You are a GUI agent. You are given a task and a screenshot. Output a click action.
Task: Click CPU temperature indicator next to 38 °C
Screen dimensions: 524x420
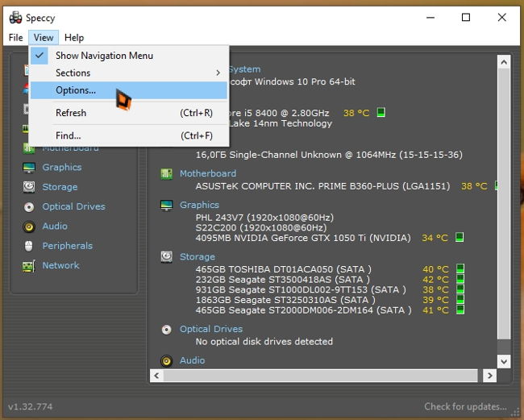tap(381, 112)
